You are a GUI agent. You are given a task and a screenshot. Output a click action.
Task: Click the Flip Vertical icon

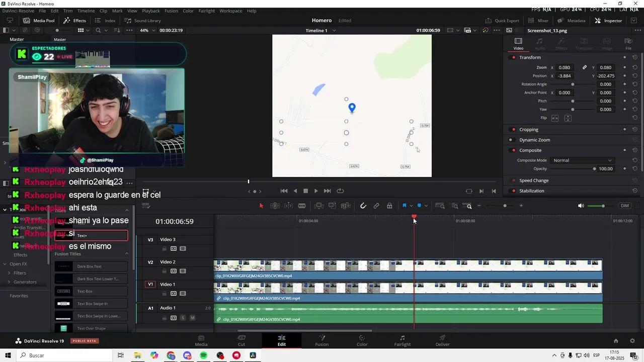[568, 118]
